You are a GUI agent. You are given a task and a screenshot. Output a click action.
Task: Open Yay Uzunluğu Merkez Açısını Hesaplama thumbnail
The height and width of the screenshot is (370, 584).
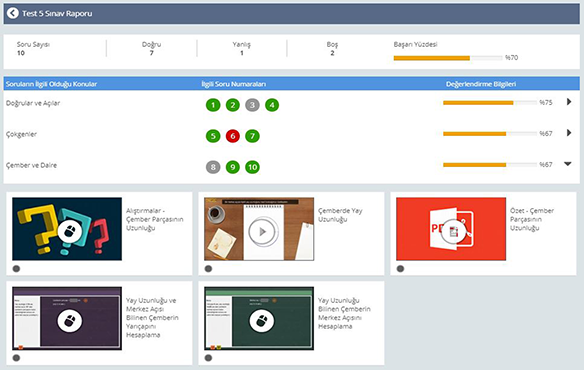259,318
